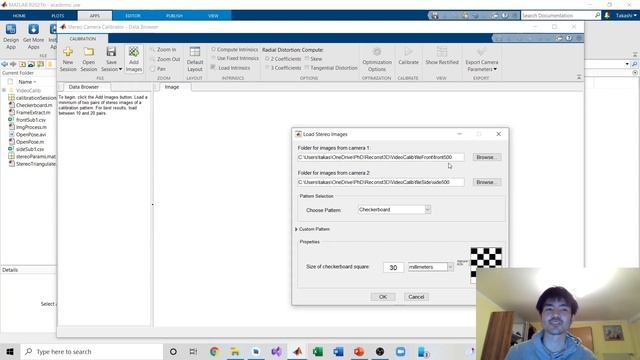Click the Zoom In tool
Screen dimensions: 640x360
click(x=163, y=49)
